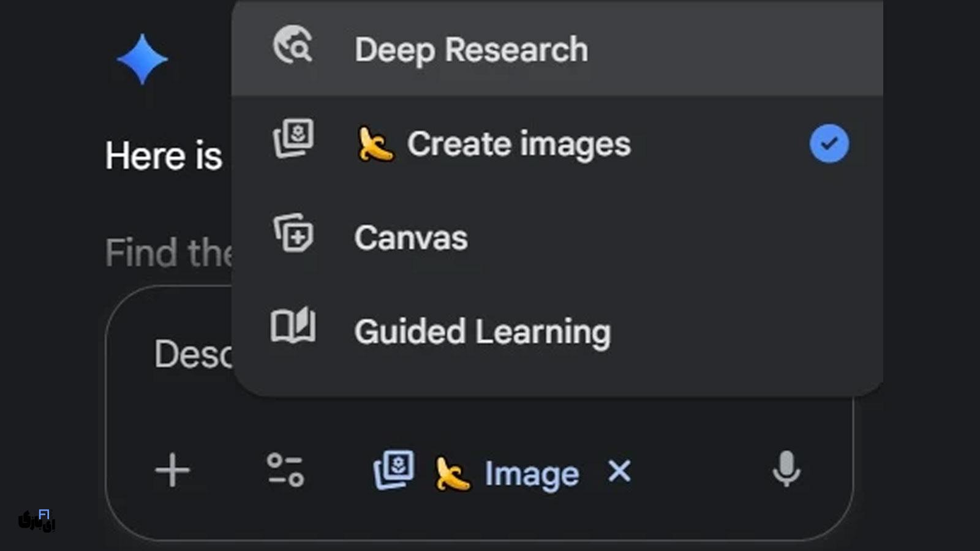
Task: Click the microphone voice input icon
Action: 786,469
